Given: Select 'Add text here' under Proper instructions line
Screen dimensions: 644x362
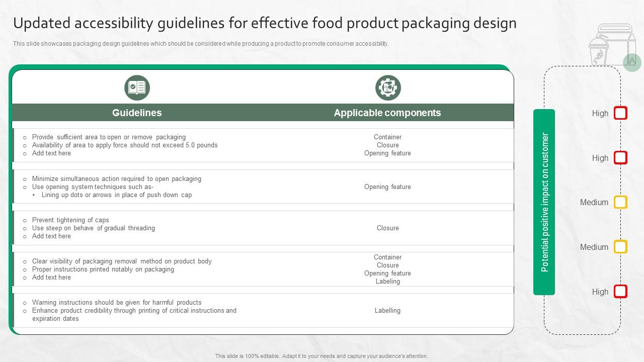Looking at the screenshot, I should point(51,277).
